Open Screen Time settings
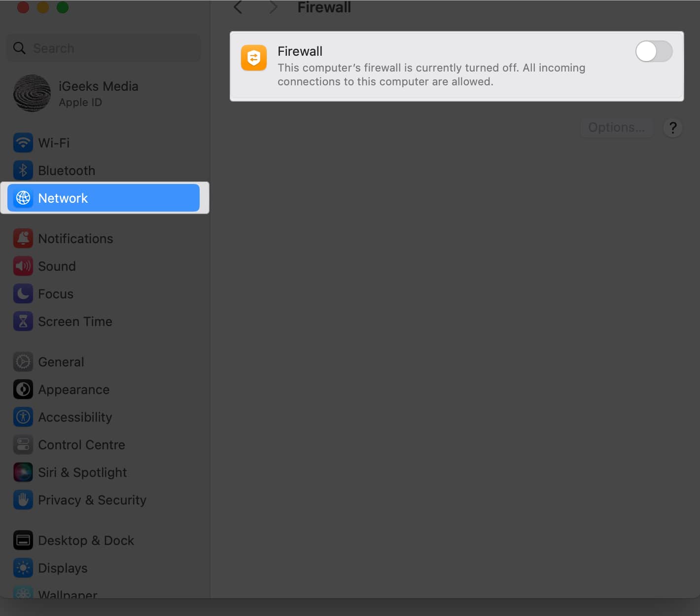 coord(104,322)
